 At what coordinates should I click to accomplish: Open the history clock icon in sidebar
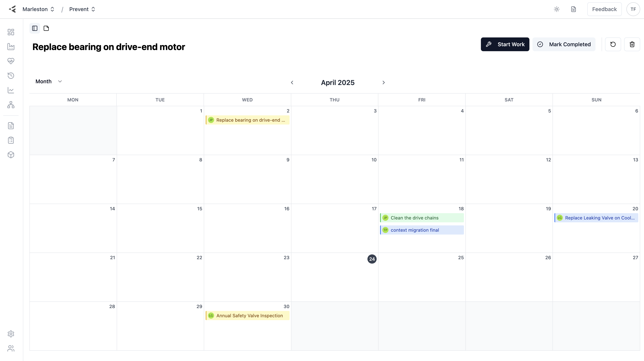coord(11,75)
